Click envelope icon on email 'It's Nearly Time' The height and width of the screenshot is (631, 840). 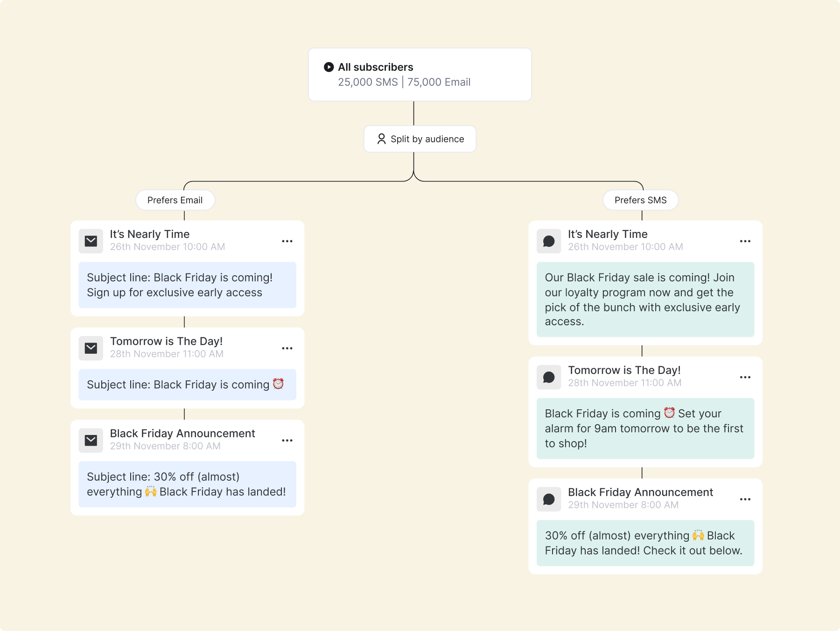click(91, 241)
